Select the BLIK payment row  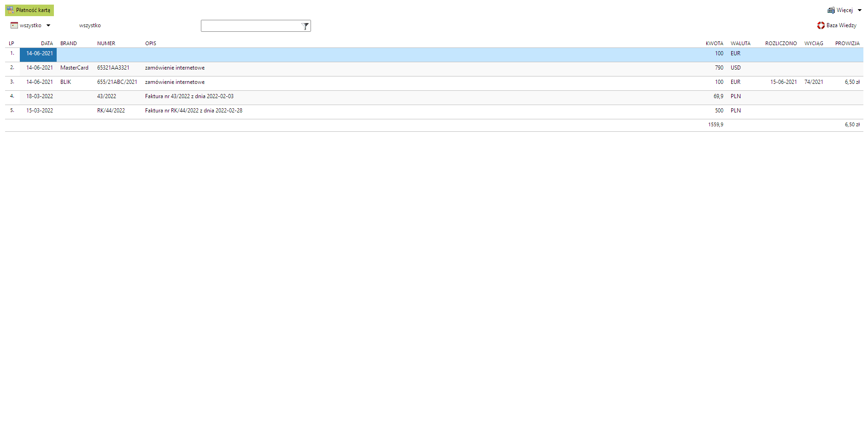(x=66, y=82)
